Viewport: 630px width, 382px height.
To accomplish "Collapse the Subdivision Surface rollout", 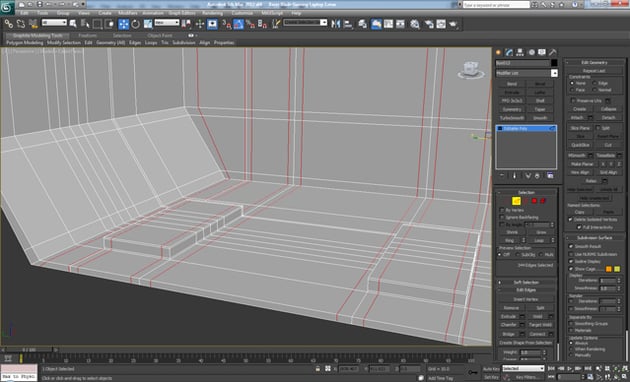I will pos(595,237).
